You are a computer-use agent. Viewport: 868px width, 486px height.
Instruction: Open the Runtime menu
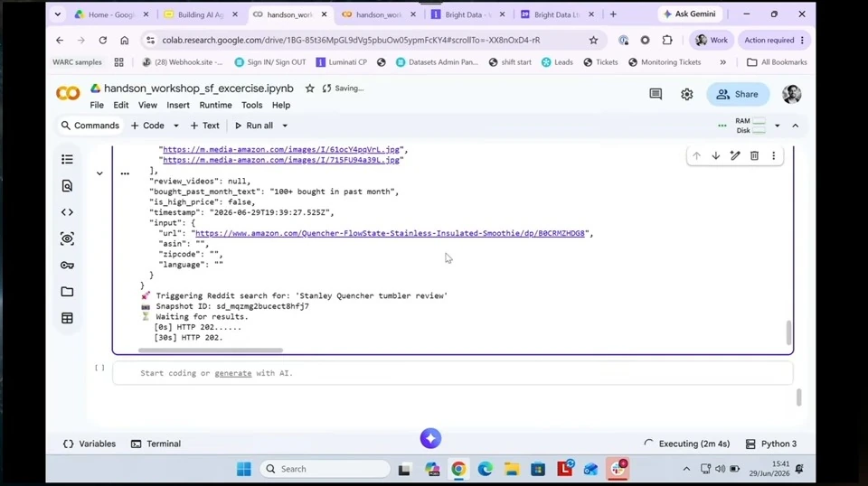pos(215,105)
